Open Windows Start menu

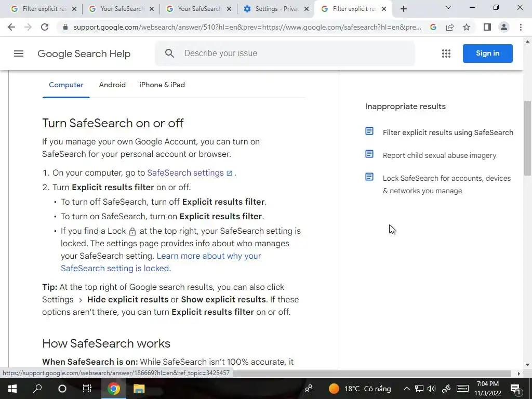pos(12,389)
